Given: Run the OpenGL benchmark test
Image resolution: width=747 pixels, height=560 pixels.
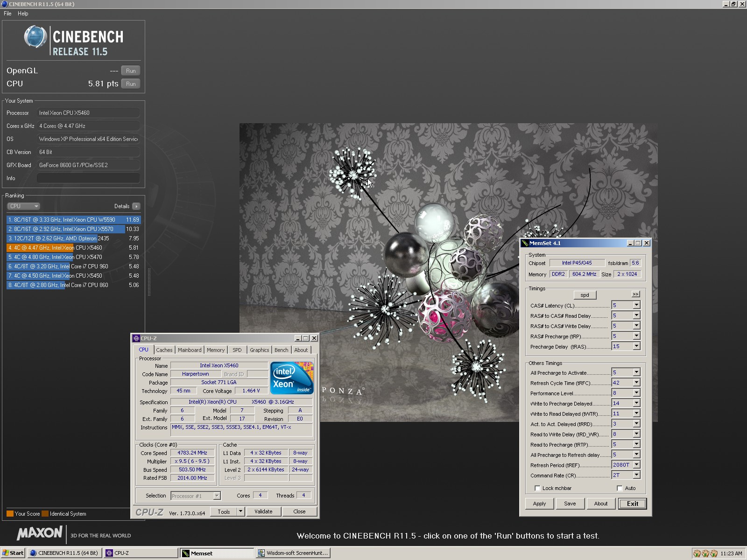Looking at the screenshot, I should 131,71.
